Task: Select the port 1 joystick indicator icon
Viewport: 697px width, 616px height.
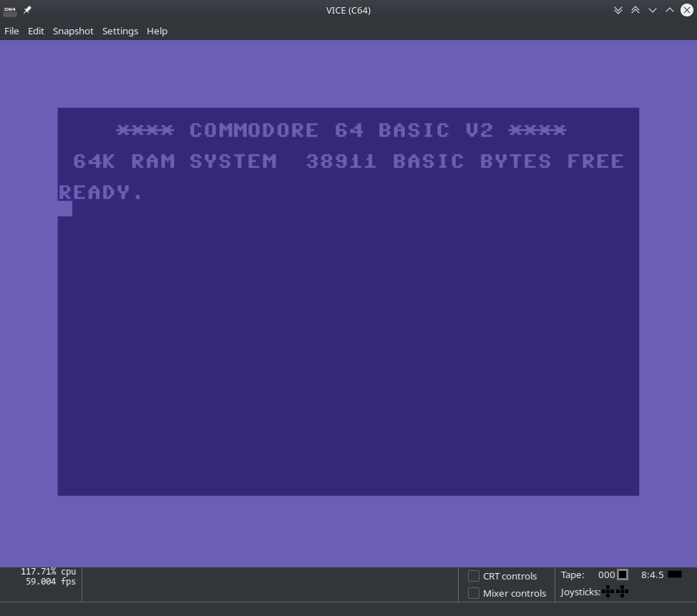Action: pyautogui.click(x=607, y=591)
